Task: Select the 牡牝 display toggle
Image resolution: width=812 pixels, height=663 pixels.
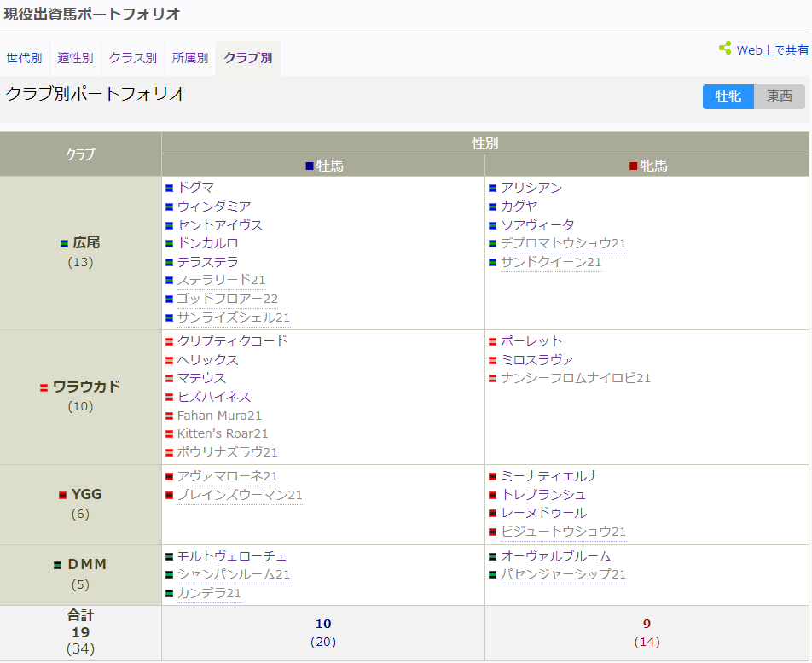Action: [x=728, y=96]
